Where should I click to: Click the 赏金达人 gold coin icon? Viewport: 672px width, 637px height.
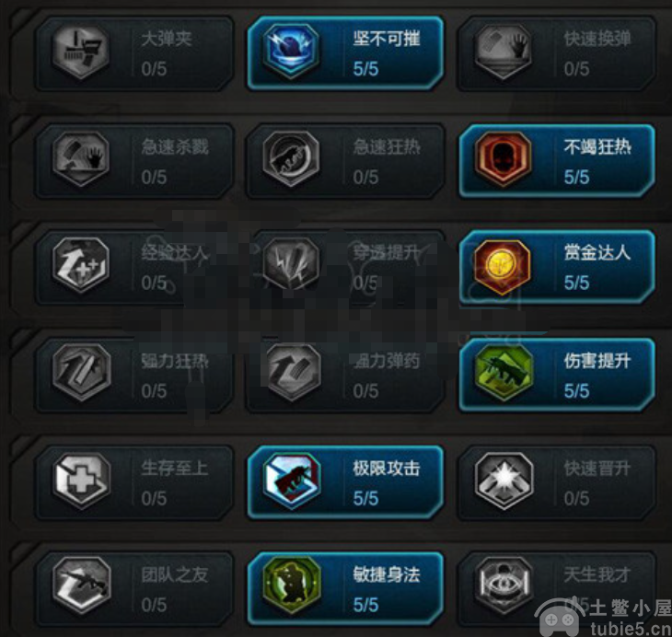[x=503, y=267]
